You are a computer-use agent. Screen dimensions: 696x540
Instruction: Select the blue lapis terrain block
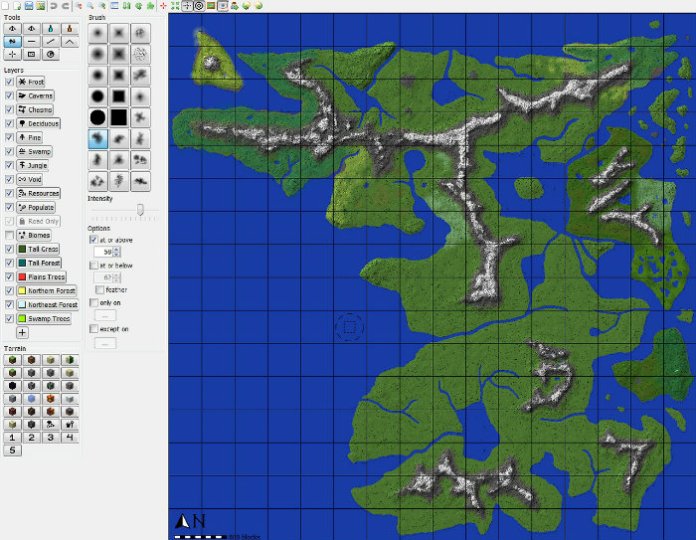click(31, 399)
